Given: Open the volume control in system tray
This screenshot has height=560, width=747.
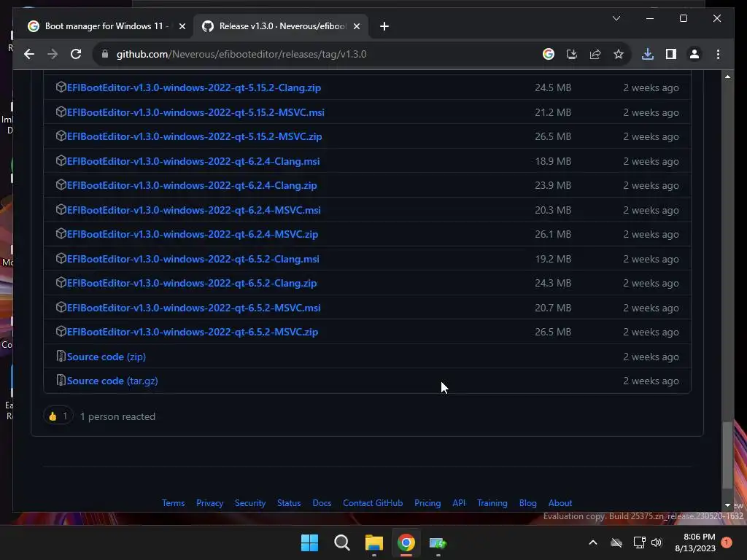Looking at the screenshot, I should pyautogui.click(x=657, y=542).
